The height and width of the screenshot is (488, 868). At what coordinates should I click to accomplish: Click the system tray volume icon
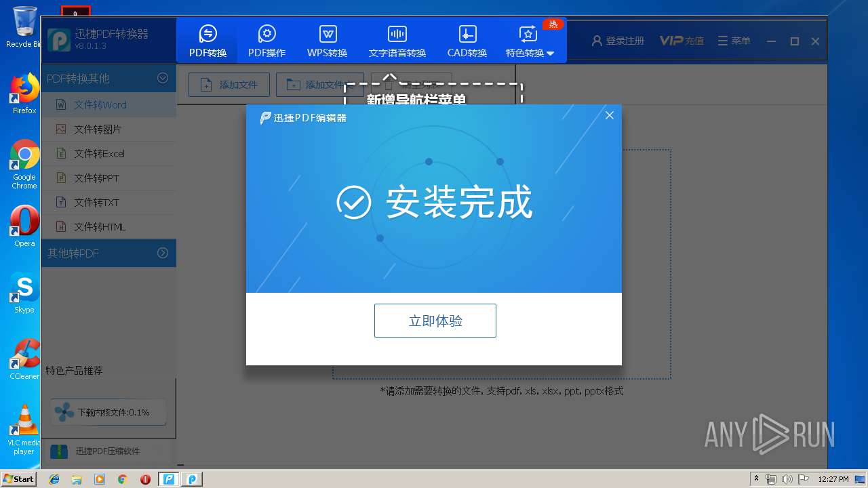click(786, 479)
